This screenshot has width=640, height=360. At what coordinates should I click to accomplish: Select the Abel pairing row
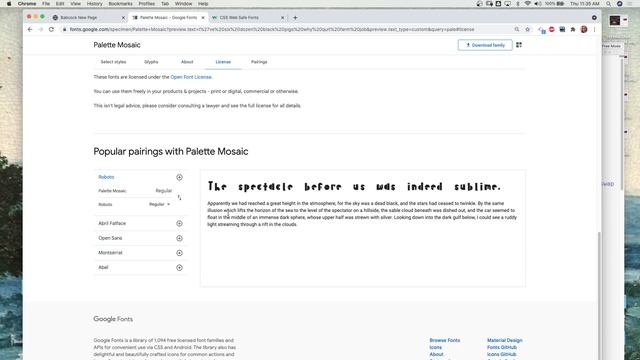click(x=141, y=267)
